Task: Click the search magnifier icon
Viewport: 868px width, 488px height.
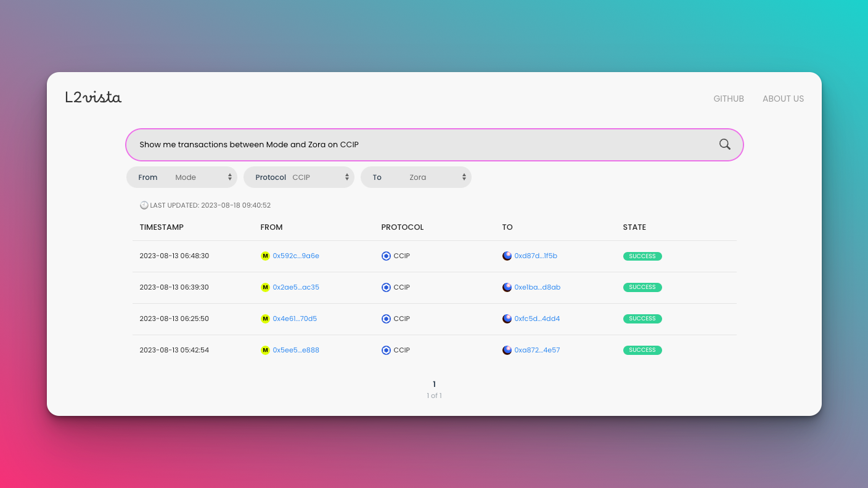Action: pos(725,144)
